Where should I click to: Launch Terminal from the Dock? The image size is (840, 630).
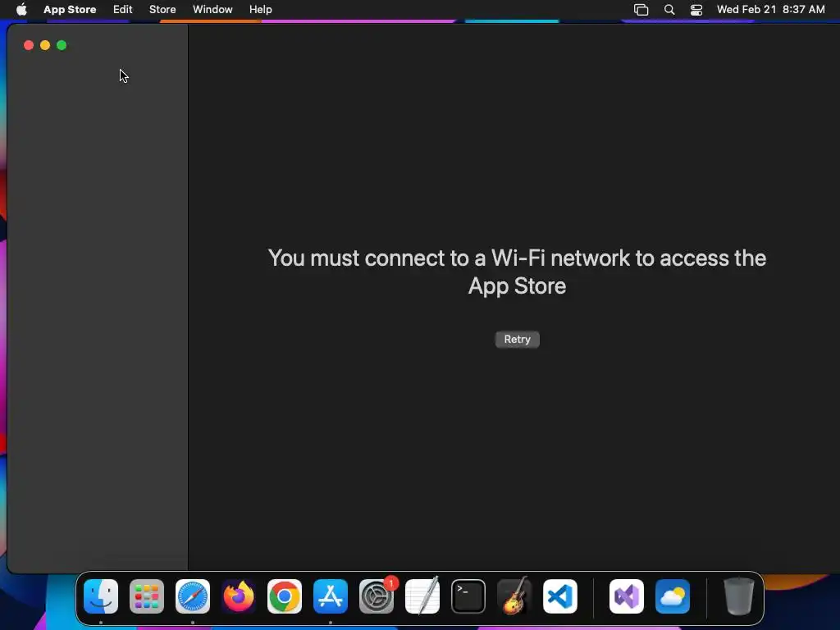click(468, 596)
